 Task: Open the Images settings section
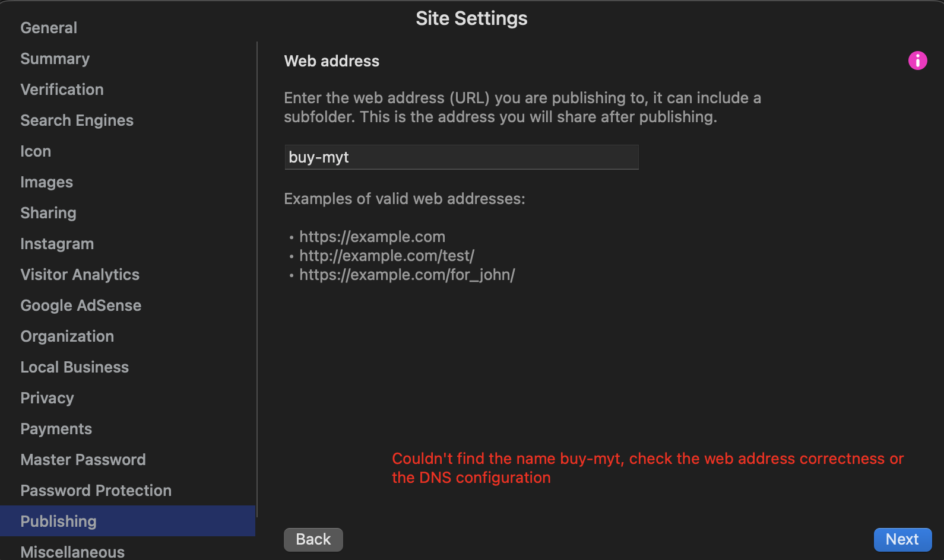pos(46,182)
